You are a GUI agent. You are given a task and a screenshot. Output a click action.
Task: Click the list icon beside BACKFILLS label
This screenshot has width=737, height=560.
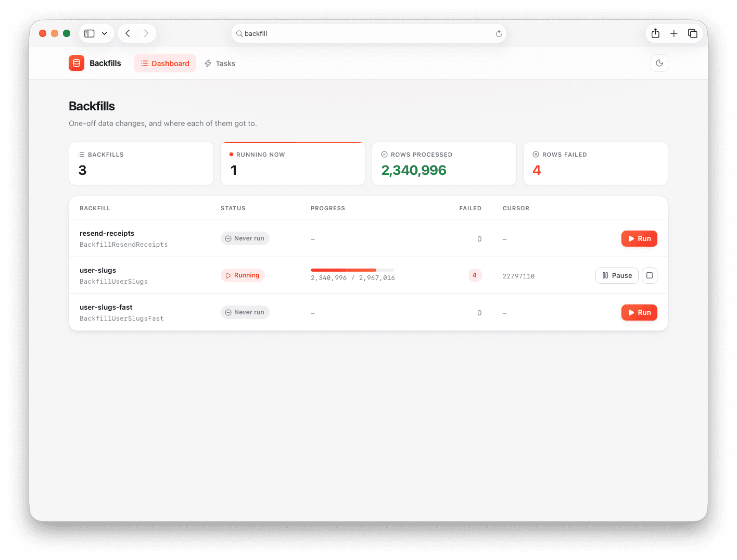point(81,155)
